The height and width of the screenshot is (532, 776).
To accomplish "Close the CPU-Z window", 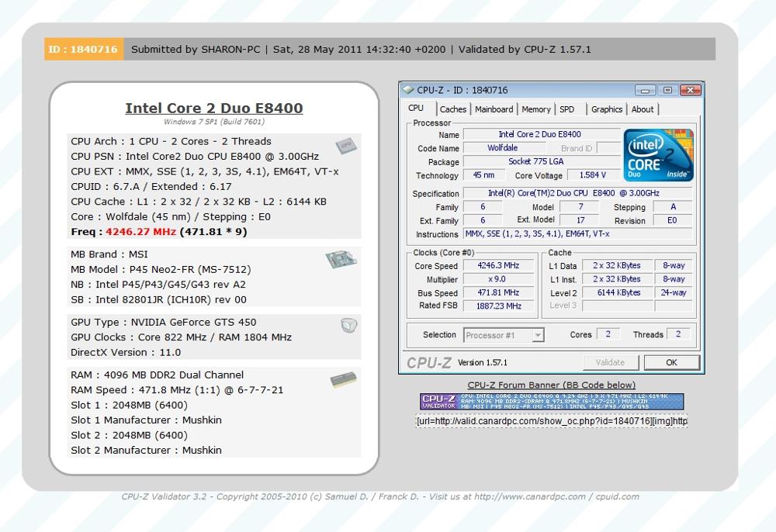I will tap(690, 90).
